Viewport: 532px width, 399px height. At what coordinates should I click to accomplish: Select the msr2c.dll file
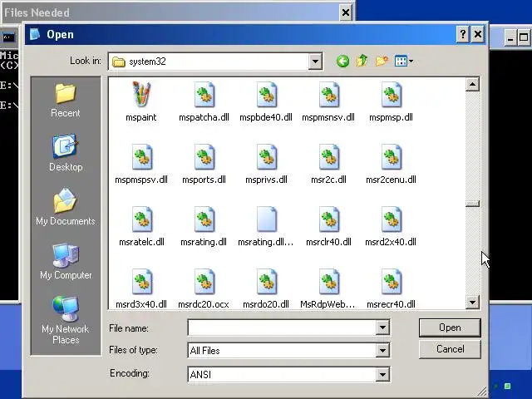pyautogui.click(x=328, y=164)
